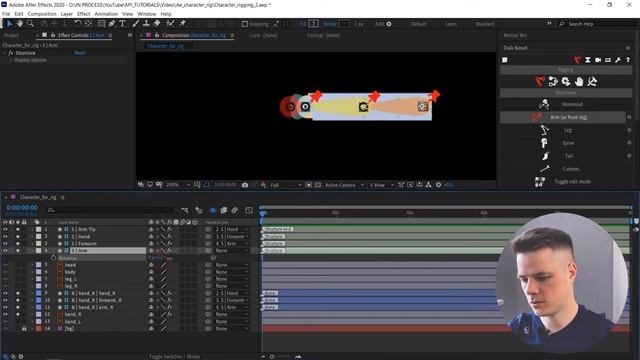The height and width of the screenshot is (360, 640).
Task: Expand Structure effect in Effect Controls
Action: (x=5, y=53)
